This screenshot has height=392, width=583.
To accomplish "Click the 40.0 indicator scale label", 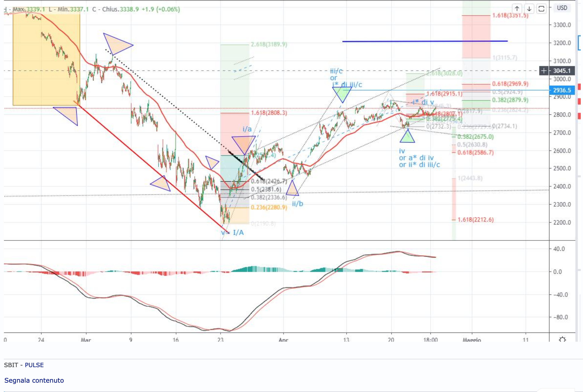I will (x=559, y=249).
